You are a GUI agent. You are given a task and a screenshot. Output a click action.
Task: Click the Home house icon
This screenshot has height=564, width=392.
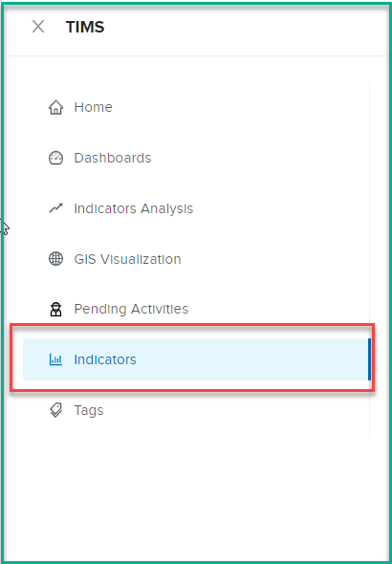[x=55, y=107]
